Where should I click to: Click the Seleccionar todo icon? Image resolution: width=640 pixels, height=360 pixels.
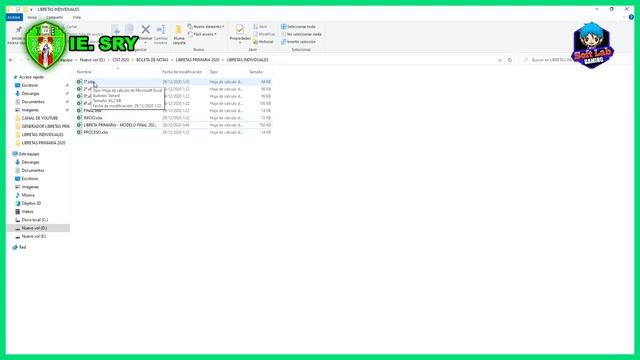tap(284, 27)
